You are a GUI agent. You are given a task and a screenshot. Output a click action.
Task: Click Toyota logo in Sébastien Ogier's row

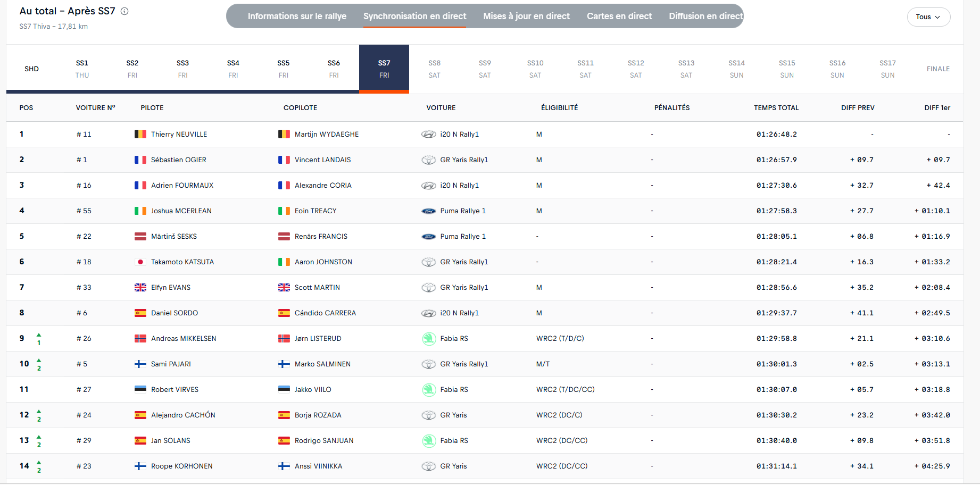tap(429, 160)
